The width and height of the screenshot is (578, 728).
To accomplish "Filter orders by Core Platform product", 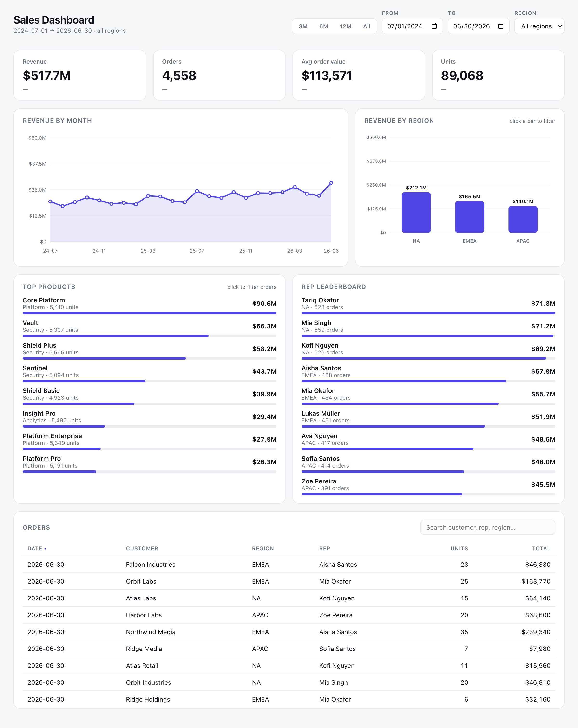I will (x=149, y=305).
